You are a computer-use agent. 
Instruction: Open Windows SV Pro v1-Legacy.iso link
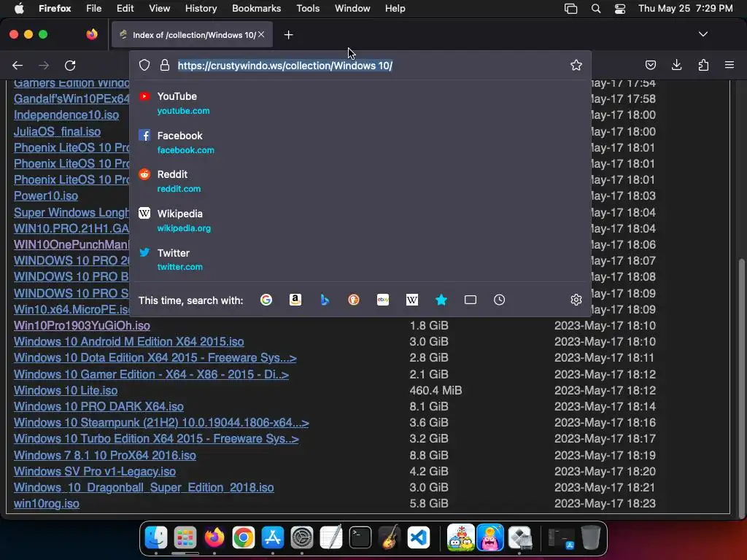pyautogui.click(x=95, y=472)
